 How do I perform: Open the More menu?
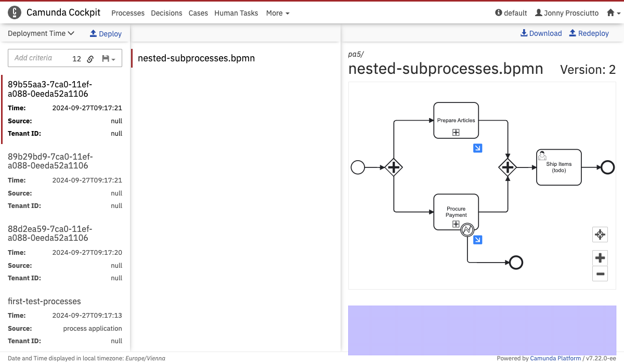pyautogui.click(x=278, y=13)
